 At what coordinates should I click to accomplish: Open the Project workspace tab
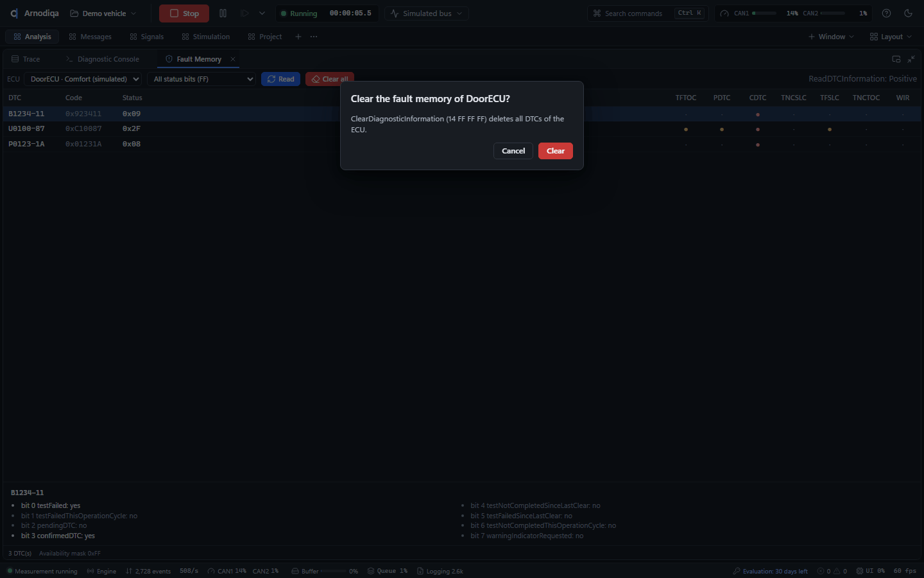pos(265,37)
